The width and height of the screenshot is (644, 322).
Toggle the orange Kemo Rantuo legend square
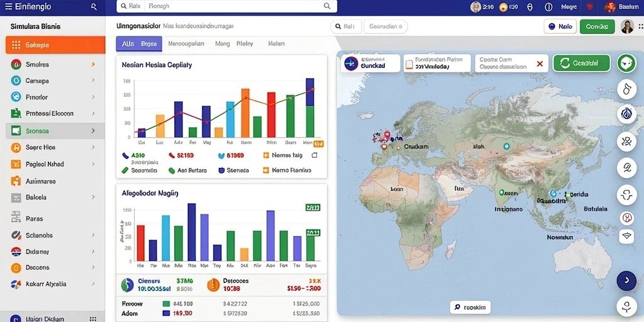tap(266, 170)
